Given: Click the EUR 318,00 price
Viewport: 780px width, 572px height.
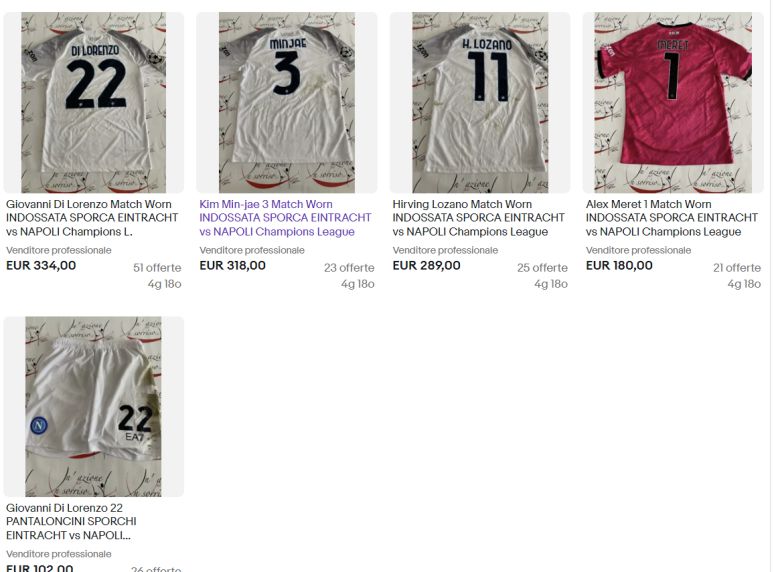Looking at the screenshot, I should point(232,266).
